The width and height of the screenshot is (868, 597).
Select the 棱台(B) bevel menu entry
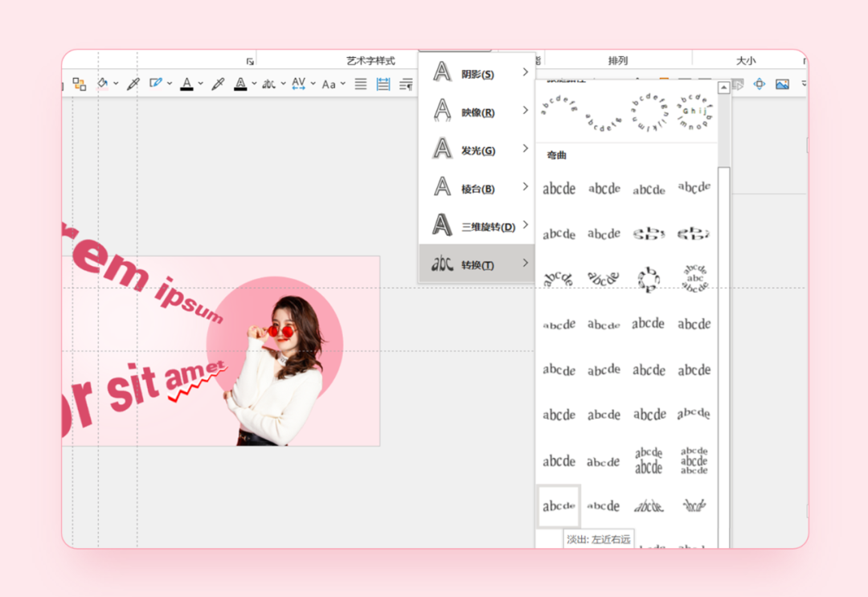point(477,189)
